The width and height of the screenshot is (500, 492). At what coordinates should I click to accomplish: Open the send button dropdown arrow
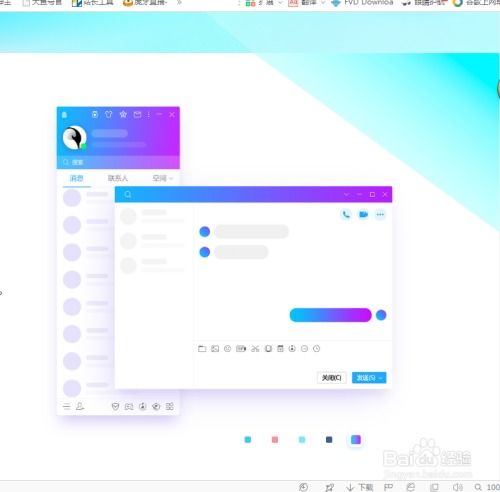tap(381, 378)
